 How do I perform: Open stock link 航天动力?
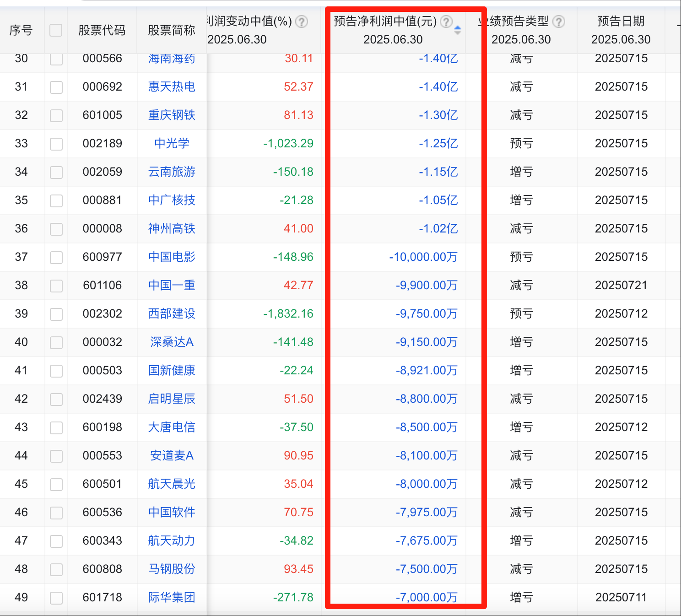pyautogui.click(x=172, y=540)
